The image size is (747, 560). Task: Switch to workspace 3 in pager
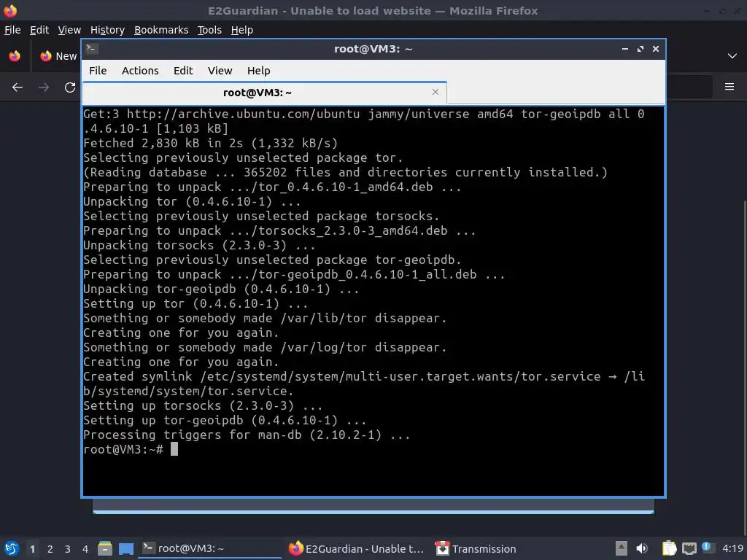click(68, 549)
